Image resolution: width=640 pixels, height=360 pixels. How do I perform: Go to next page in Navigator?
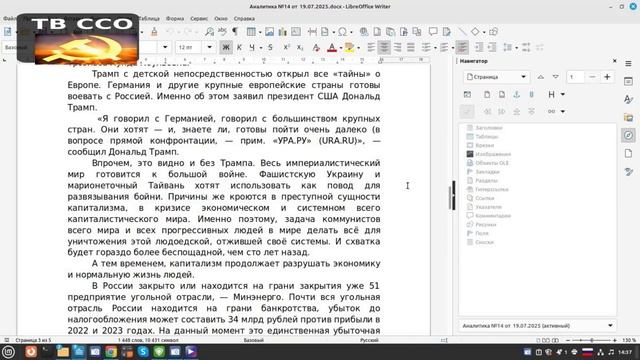click(x=556, y=77)
